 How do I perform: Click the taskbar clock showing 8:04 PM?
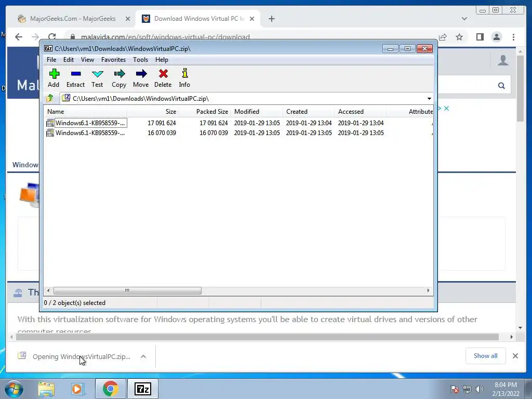click(x=506, y=389)
